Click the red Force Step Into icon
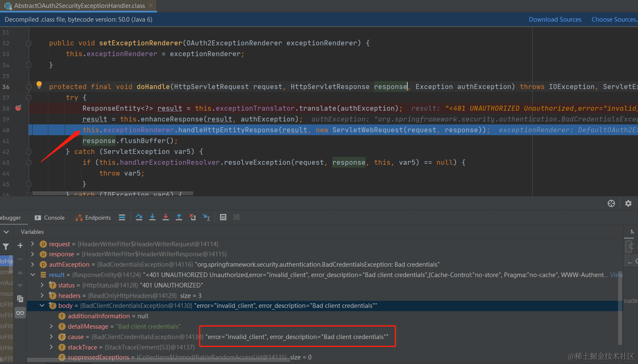Image resolution: width=638 pixels, height=364 pixels. [166, 217]
